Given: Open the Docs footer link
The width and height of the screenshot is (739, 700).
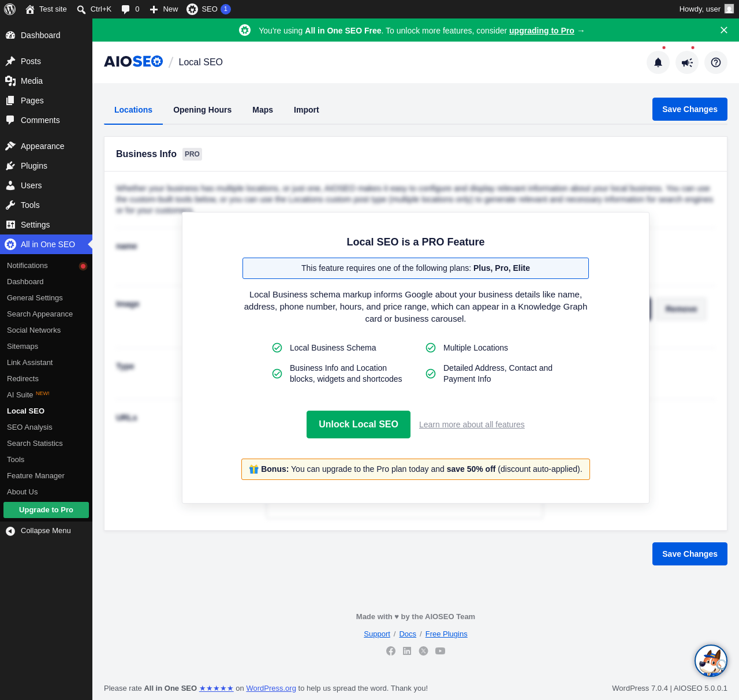Looking at the screenshot, I should pos(408,634).
